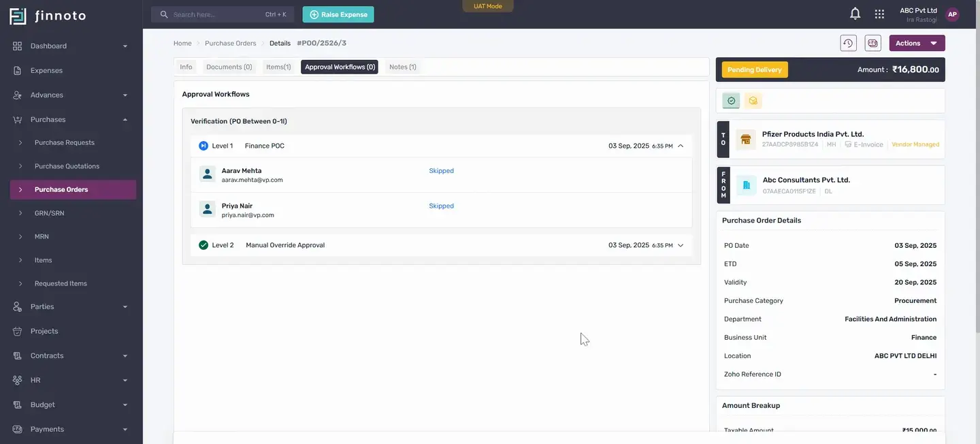Go to Home breadcrumb
The height and width of the screenshot is (444, 980).
182,43
